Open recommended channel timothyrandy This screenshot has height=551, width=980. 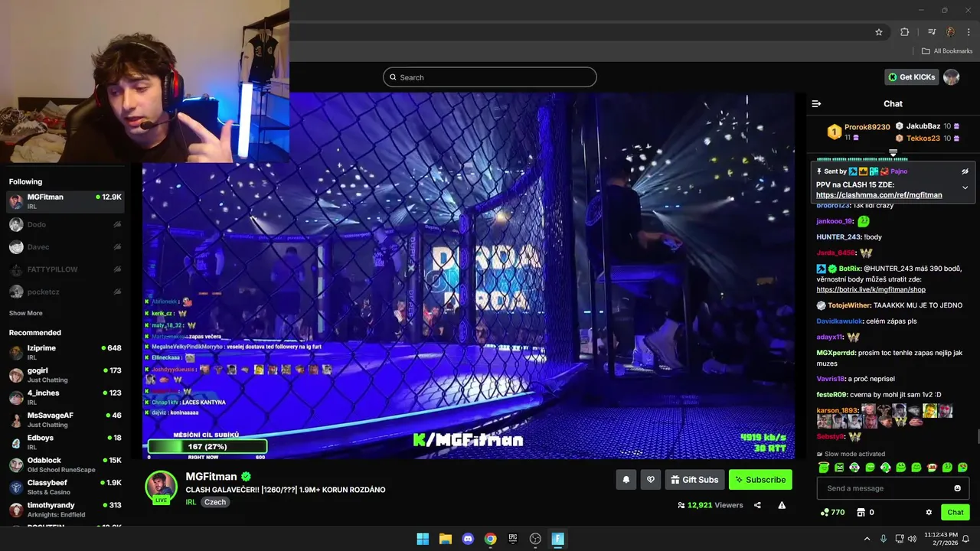pyautogui.click(x=65, y=510)
